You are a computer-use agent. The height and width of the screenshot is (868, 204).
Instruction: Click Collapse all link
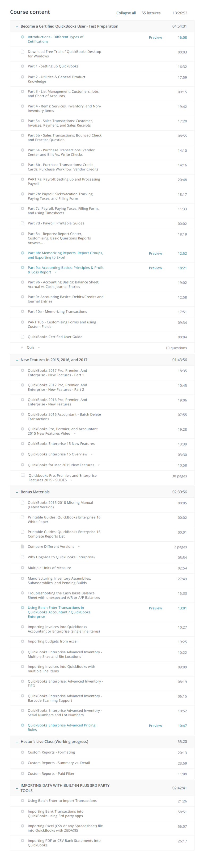pos(126,13)
